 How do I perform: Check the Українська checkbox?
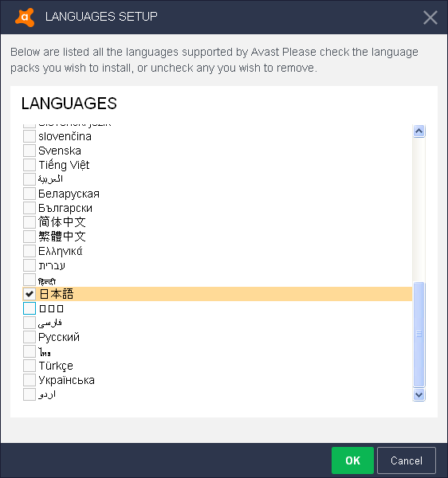[29, 380]
